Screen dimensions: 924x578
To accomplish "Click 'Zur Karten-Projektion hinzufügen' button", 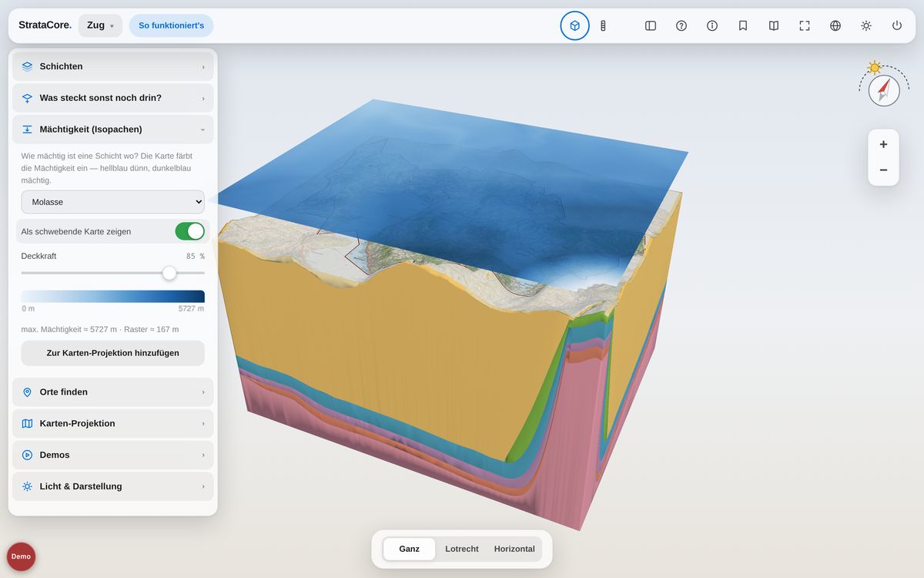I will coord(113,353).
